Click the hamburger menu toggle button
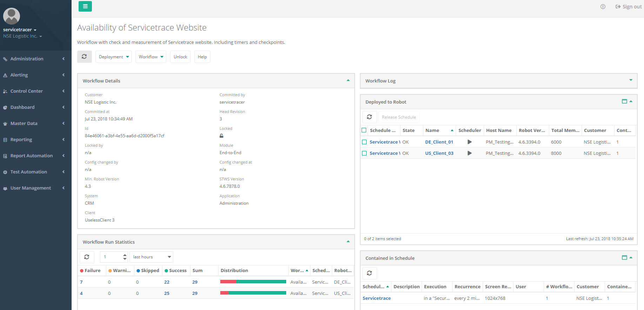 [x=85, y=6]
